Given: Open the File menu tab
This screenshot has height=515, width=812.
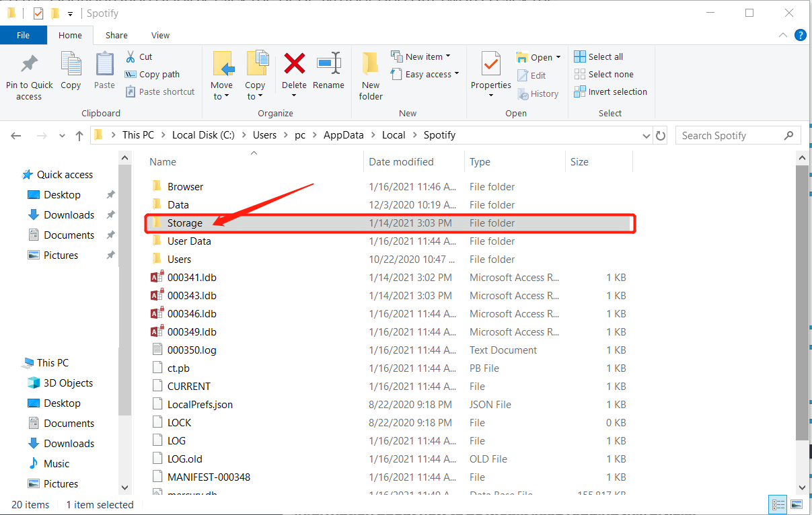Looking at the screenshot, I should [x=23, y=36].
